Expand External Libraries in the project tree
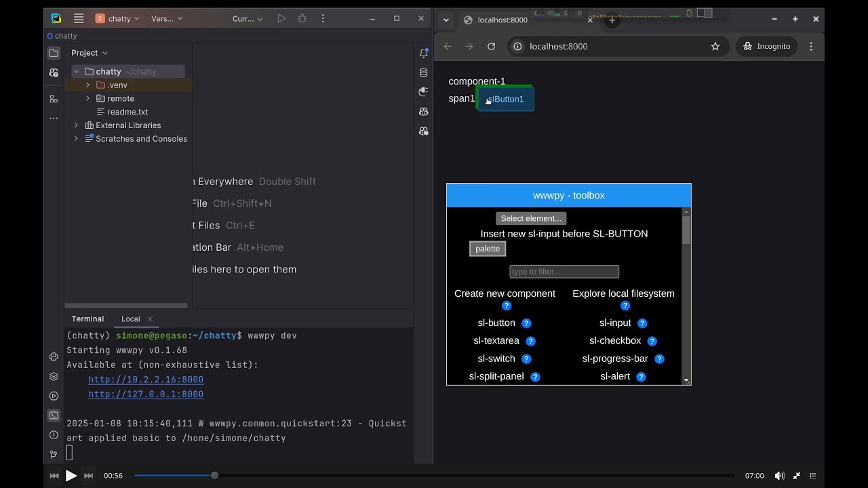 [76, 125]
